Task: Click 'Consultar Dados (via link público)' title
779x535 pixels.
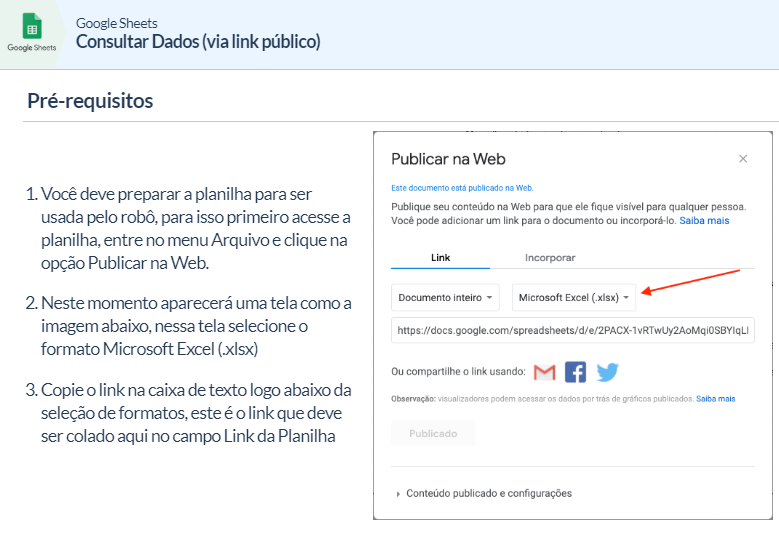Action: 198,41
